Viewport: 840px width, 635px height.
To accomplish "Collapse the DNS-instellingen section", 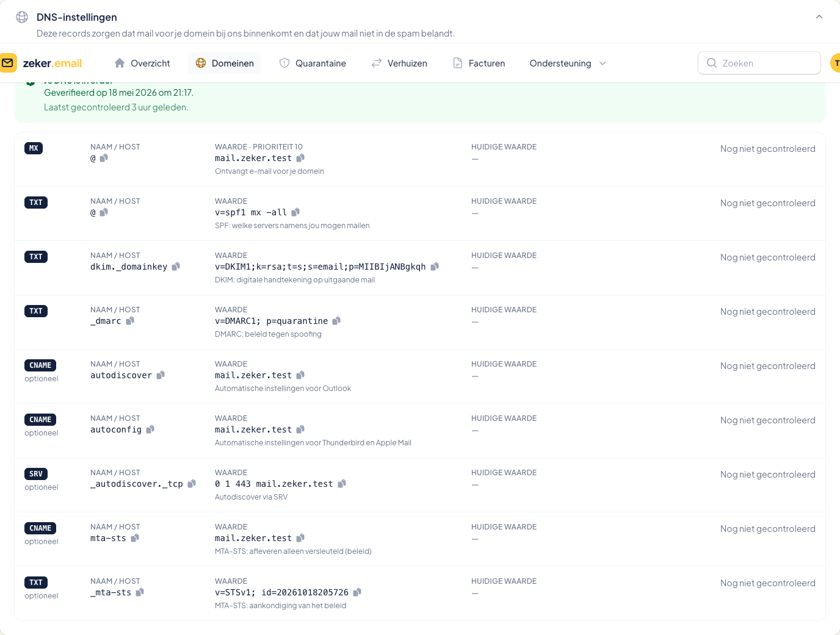I will [819, 17].
